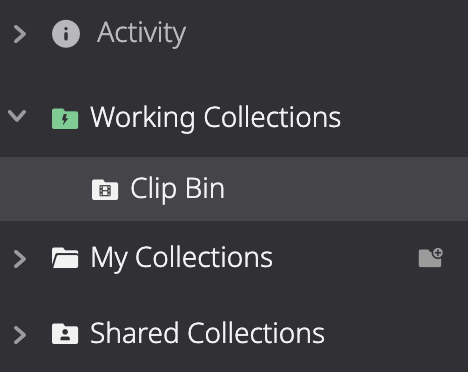
Task: Click empty area of highlighted Clip Bin row
Action: (x=347, y=189)
